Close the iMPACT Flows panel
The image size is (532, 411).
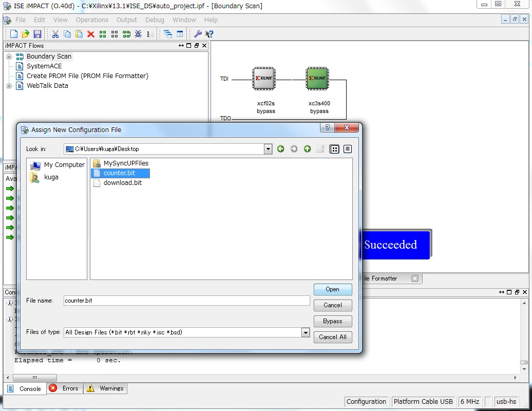pyautogui.click(x=204, y=46)
